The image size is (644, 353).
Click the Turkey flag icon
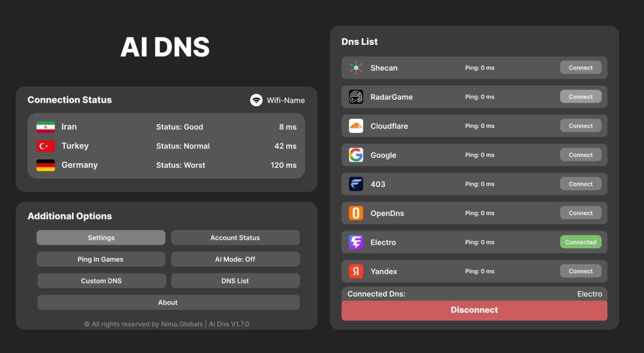[x=46, y=146]
